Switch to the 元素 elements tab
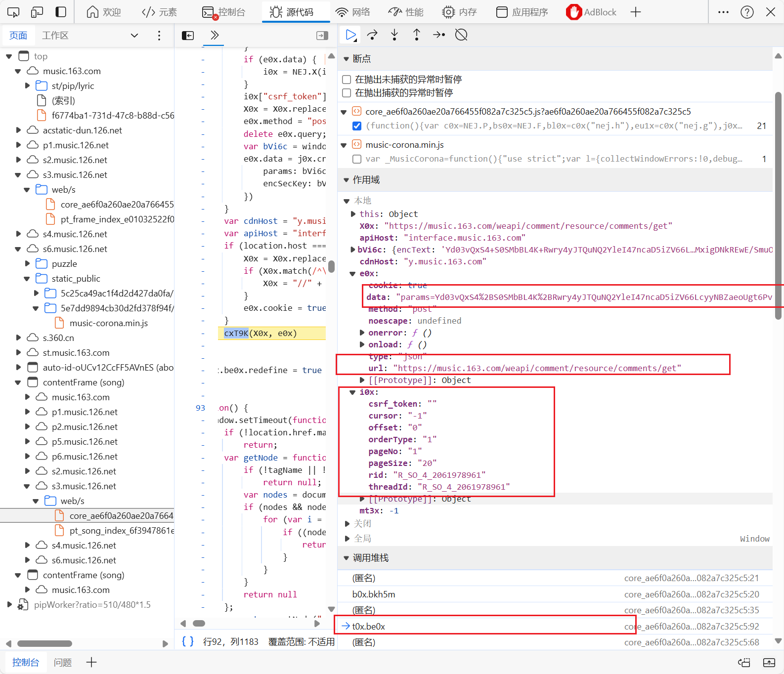The width and height of the screenshot is (784, 674). click(159, 12)
